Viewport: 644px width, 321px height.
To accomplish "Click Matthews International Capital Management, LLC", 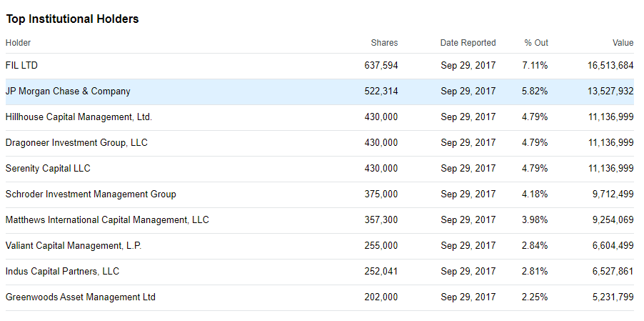I will coord(107,220).
